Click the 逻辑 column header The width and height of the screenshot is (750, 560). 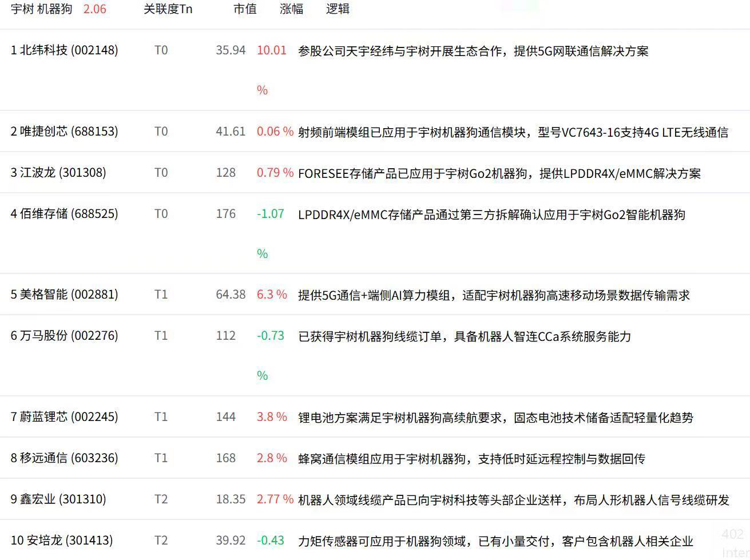(338, 9)
